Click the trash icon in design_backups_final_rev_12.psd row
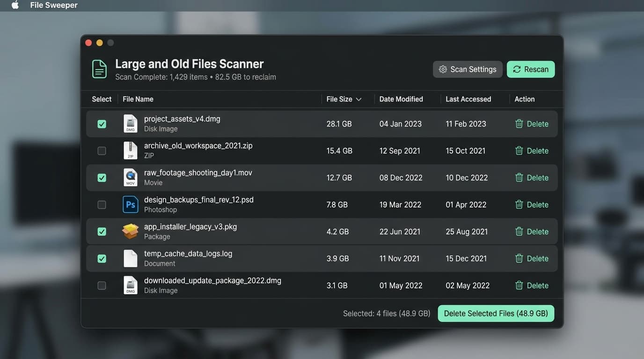Image resolution: width=644 pixels, height=359 pixels. (x=519, y=205)
